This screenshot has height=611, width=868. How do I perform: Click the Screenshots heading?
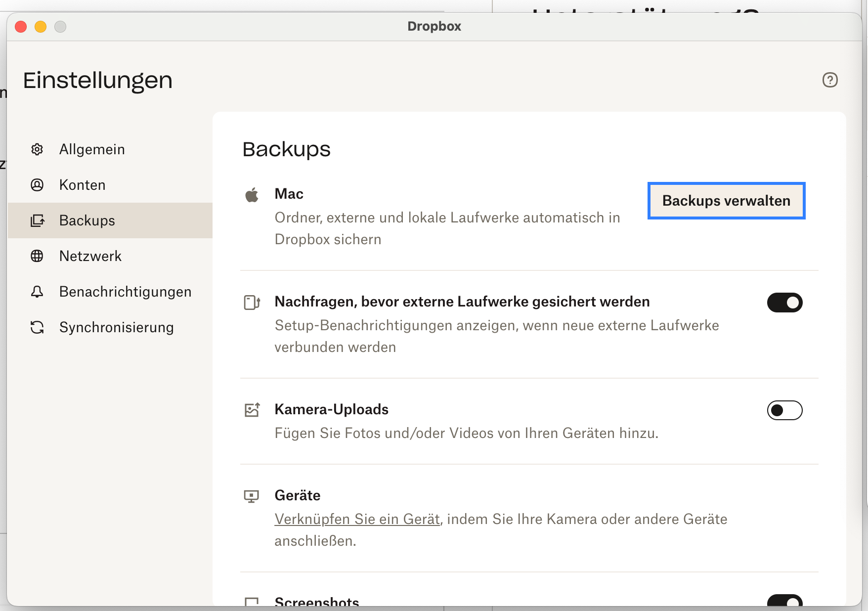click(317, 601)
